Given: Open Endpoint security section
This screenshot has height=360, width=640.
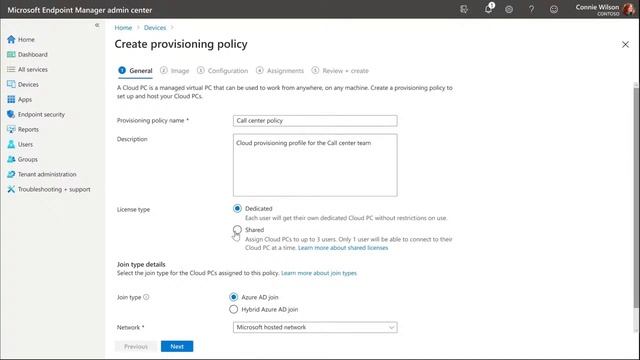Looking at the screenshot, I should point(36,115).
